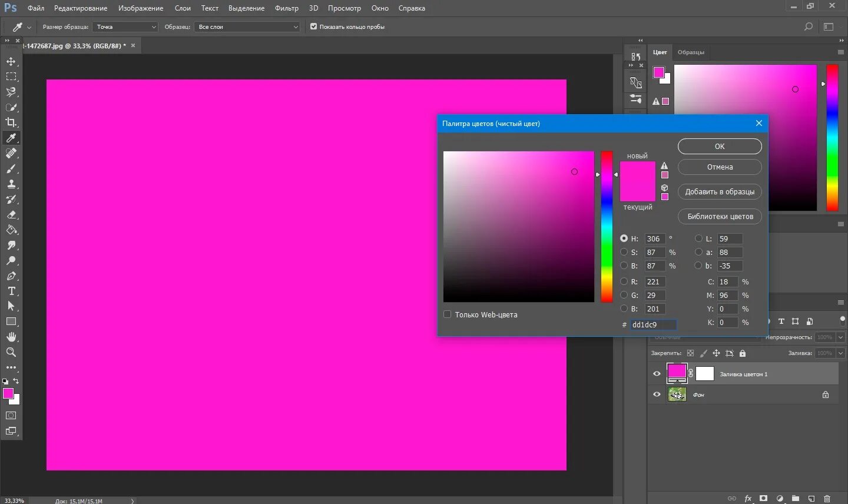Expand the 'Заливка' fill dropdown arrow
Screen dimensions: 848x504
[840, 353]
